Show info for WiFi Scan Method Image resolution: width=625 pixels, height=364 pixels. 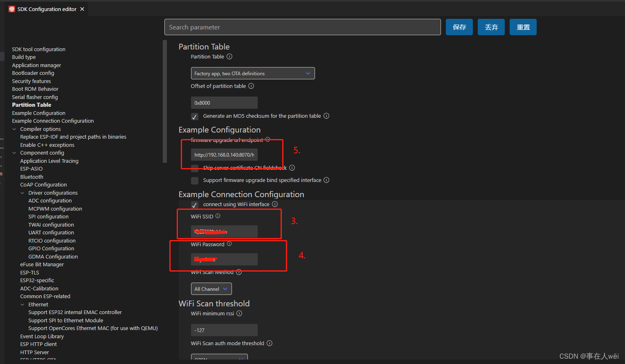239,272
